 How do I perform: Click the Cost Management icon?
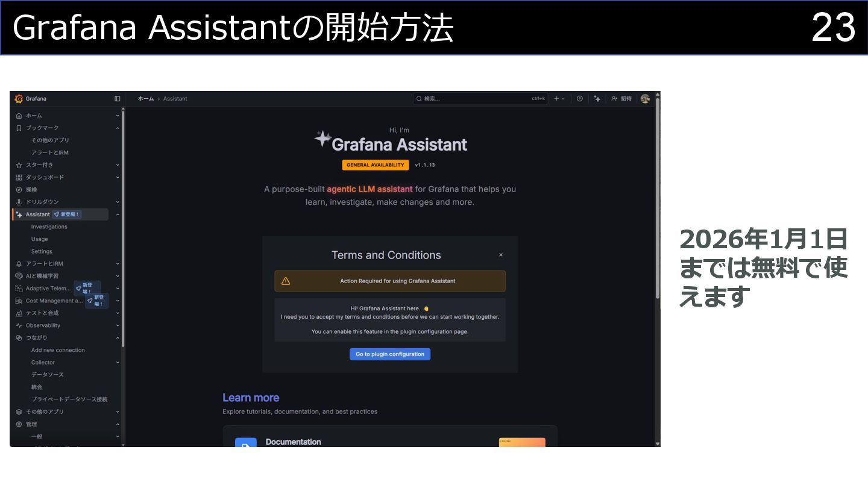19,301
